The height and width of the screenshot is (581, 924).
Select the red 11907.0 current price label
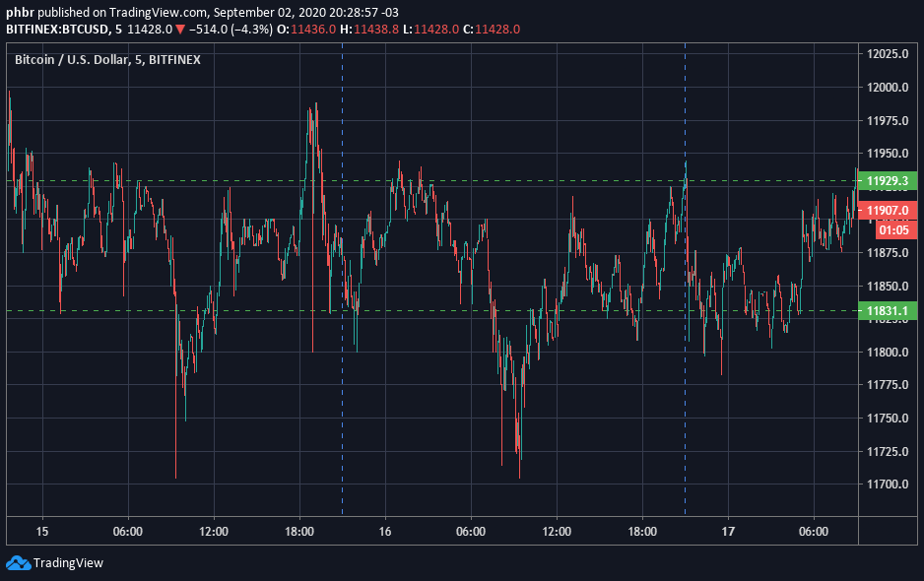coord(888,211)
